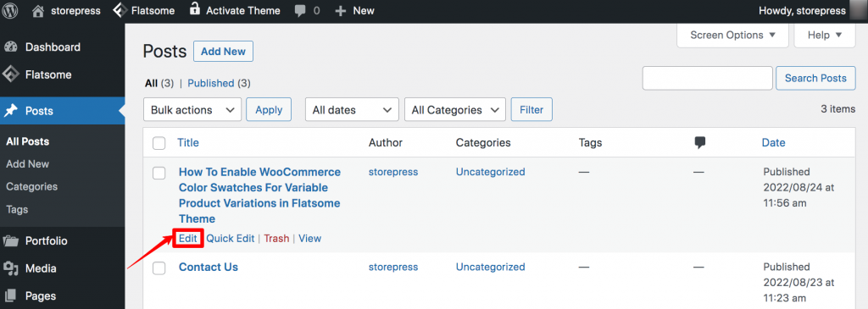
Task: Open Tags submenu item
Action: [x=17, y=209]
